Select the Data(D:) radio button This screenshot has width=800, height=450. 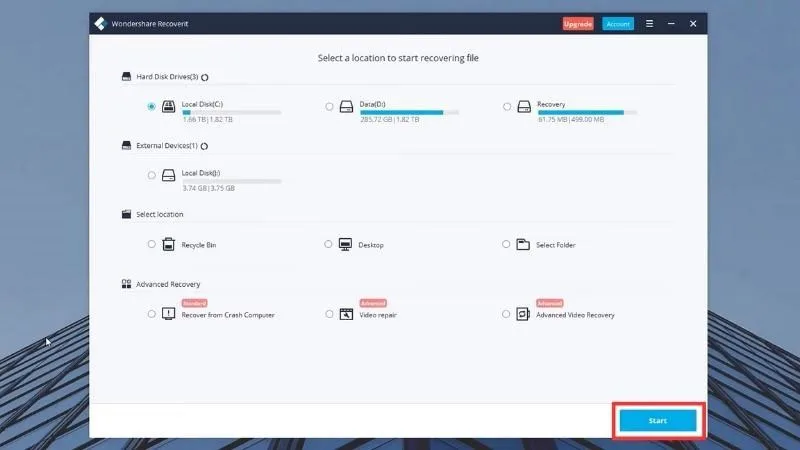[x=329, y=107]
